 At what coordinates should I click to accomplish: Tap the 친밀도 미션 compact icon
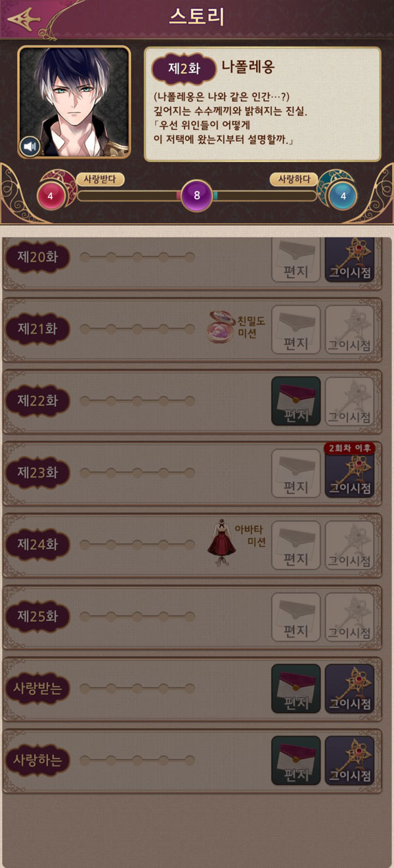pos(222,326)
